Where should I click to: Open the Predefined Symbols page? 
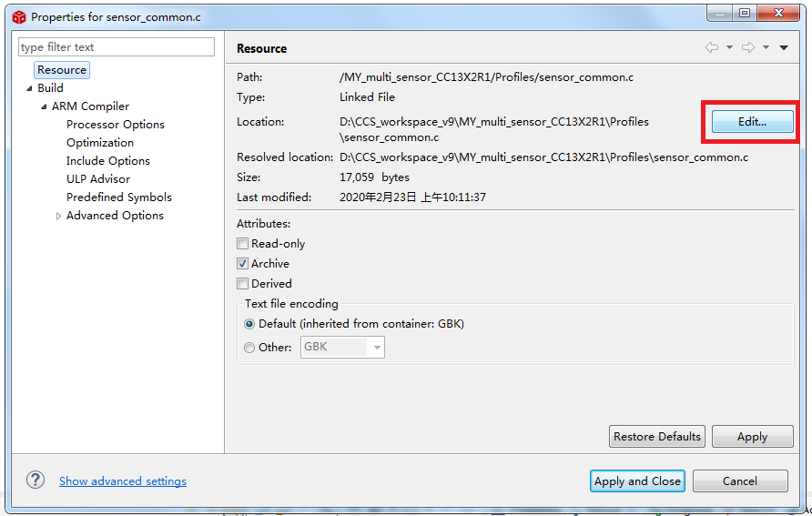pyautogui.click(x=119, y=197)
